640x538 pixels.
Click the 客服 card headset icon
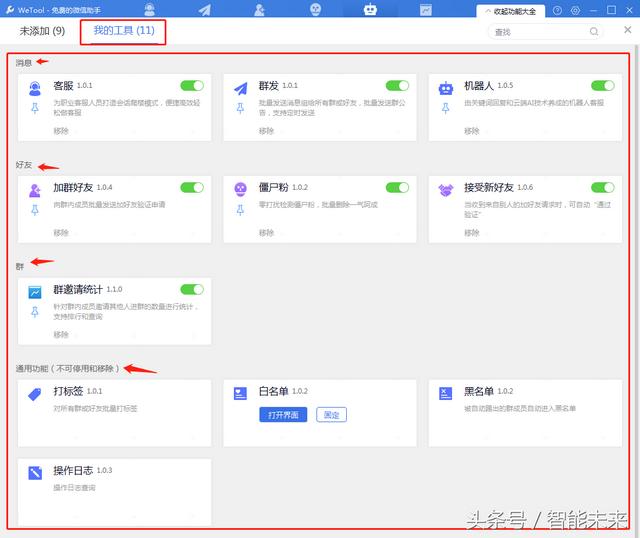(x=35, y=89)
